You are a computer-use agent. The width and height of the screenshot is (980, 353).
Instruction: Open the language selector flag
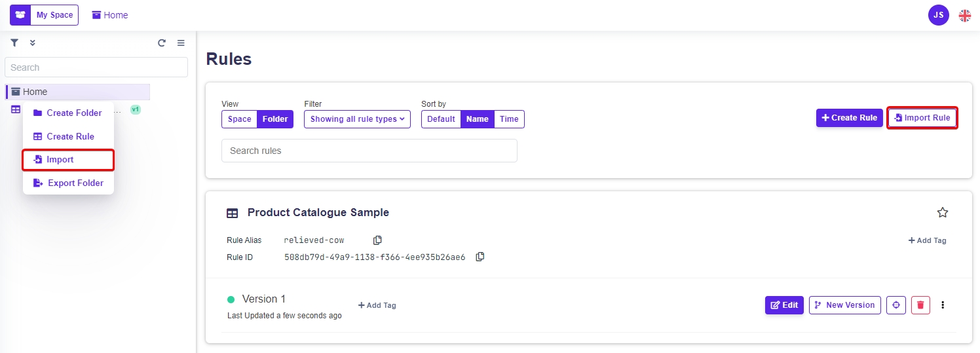965,15
